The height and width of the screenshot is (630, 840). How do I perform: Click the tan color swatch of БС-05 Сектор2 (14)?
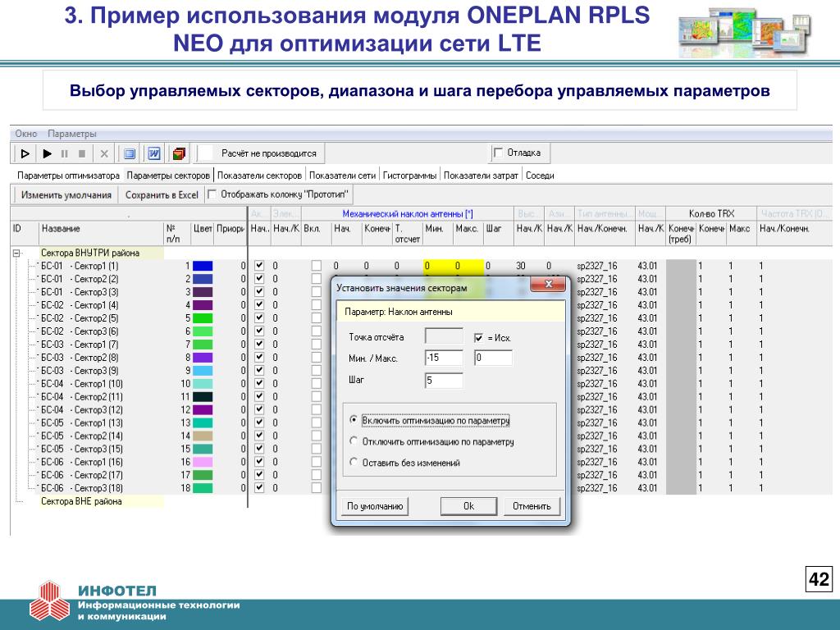click(x=203, y=436)
